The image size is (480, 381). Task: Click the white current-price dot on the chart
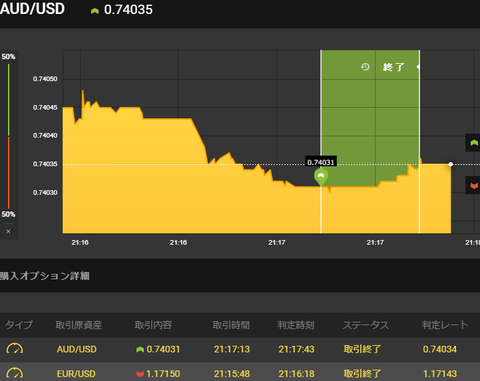pyautogui.click(x=451, y=164)
